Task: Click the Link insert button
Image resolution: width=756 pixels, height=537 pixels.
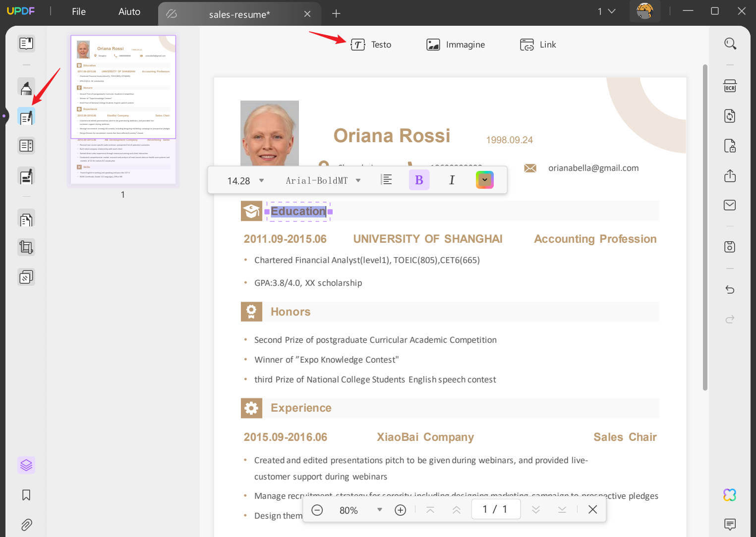Action: [538, 45]
